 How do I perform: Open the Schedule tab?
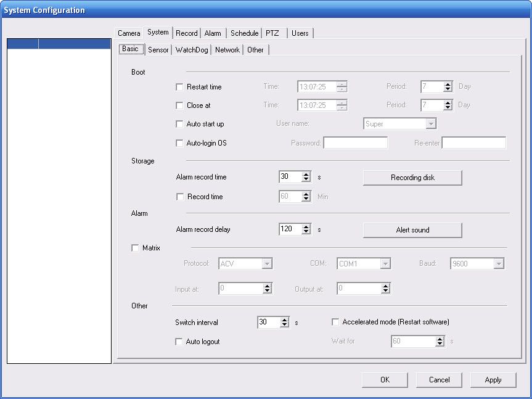244,33
